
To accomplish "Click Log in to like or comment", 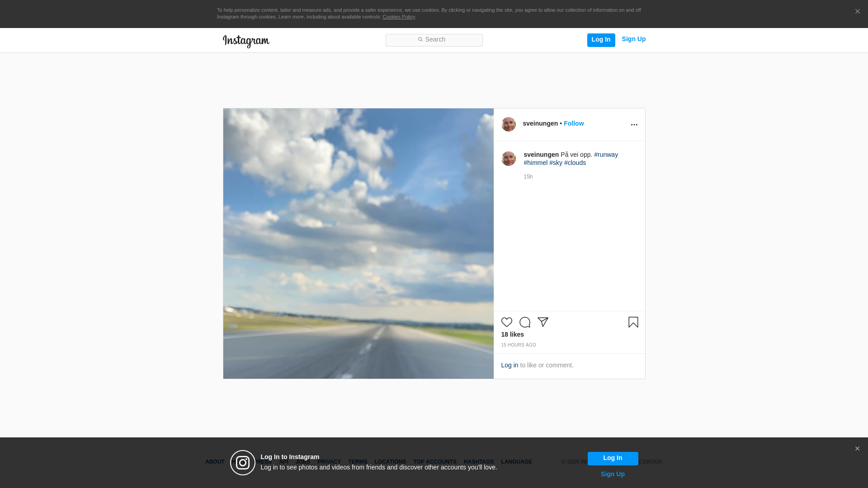I will 509,365.
